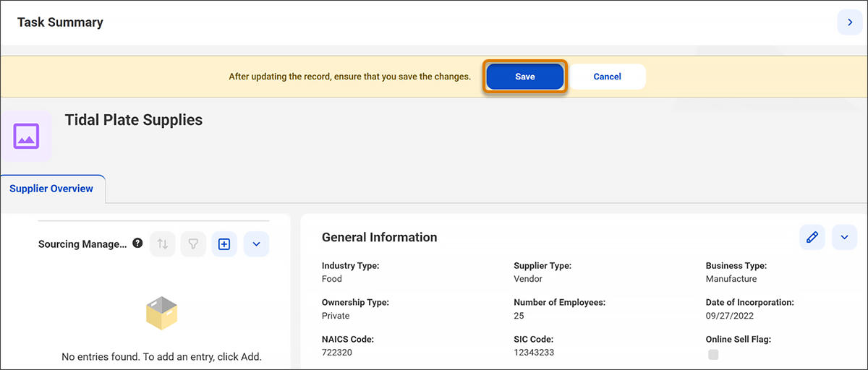Image resolution: width=868 pixels, height=370 pixels.
Task: Click the No entries found message
Action: click(x=161, y=357)
